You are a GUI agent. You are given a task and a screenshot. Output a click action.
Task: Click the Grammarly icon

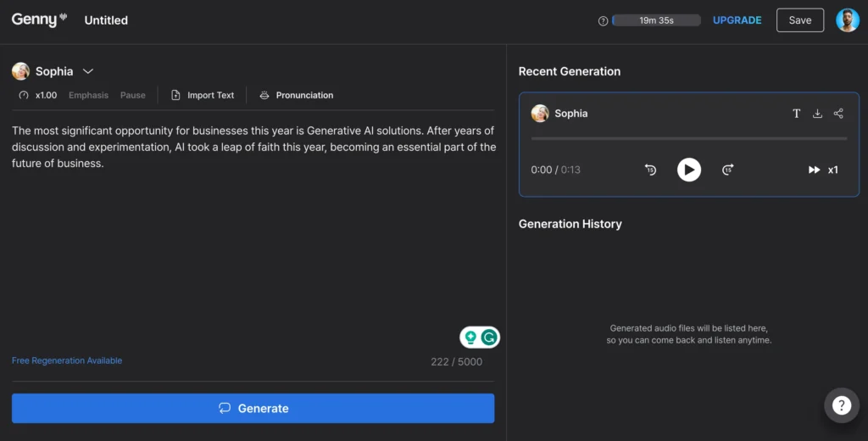click(x=489, y=337)
